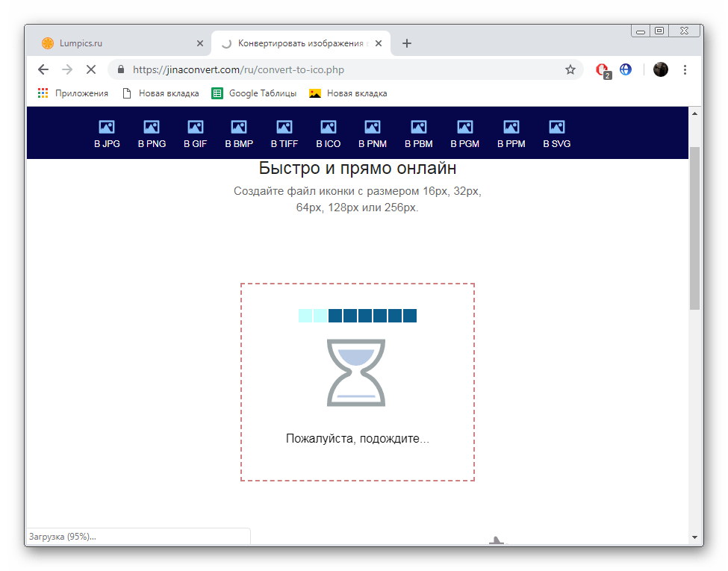Close the 'Конвертировать изображения' tab
Screen dimensions: 728x571
(x=379, y=43)
